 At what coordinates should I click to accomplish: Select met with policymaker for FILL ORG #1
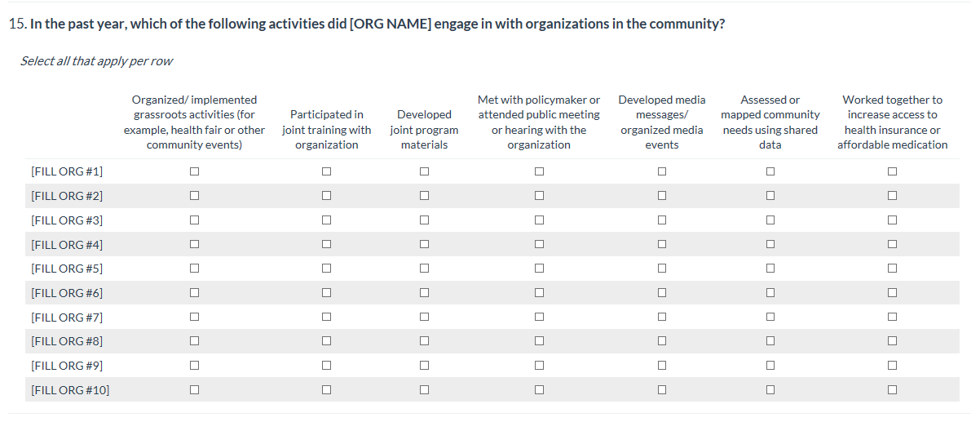[539, 171]
